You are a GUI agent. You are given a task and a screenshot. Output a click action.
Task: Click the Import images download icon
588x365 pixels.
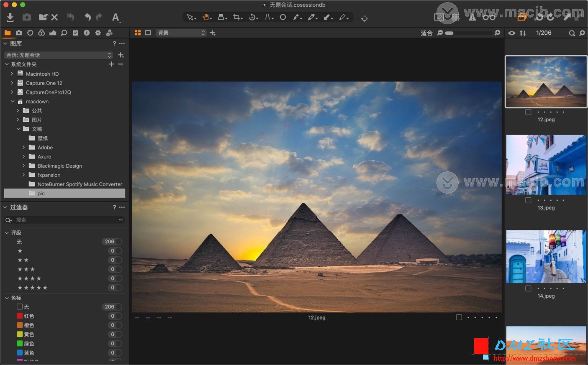10,17
